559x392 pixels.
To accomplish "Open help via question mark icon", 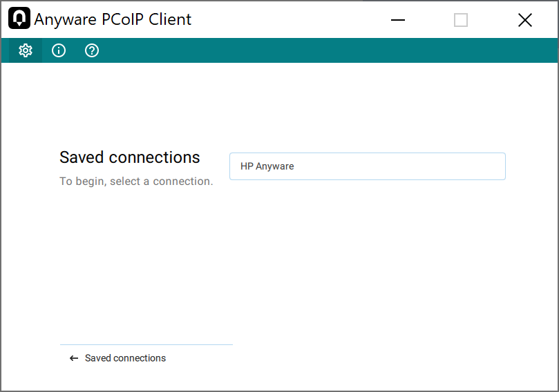I will point(92,50).
